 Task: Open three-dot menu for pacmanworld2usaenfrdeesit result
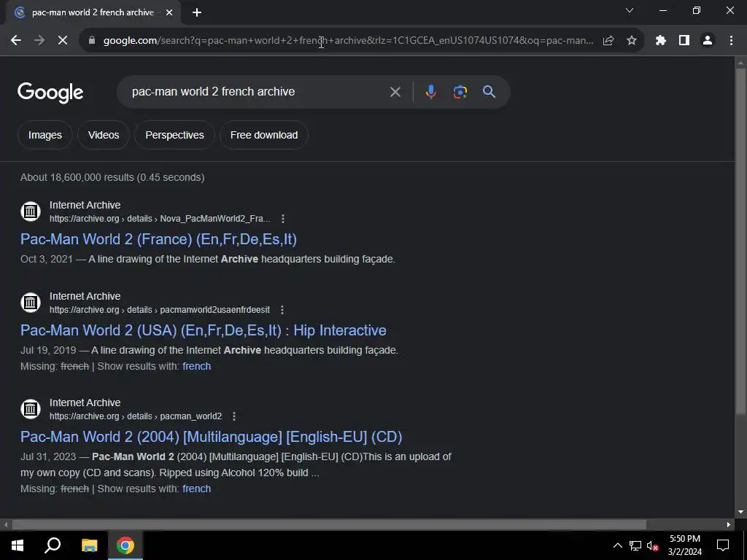[x=282, y=310]
